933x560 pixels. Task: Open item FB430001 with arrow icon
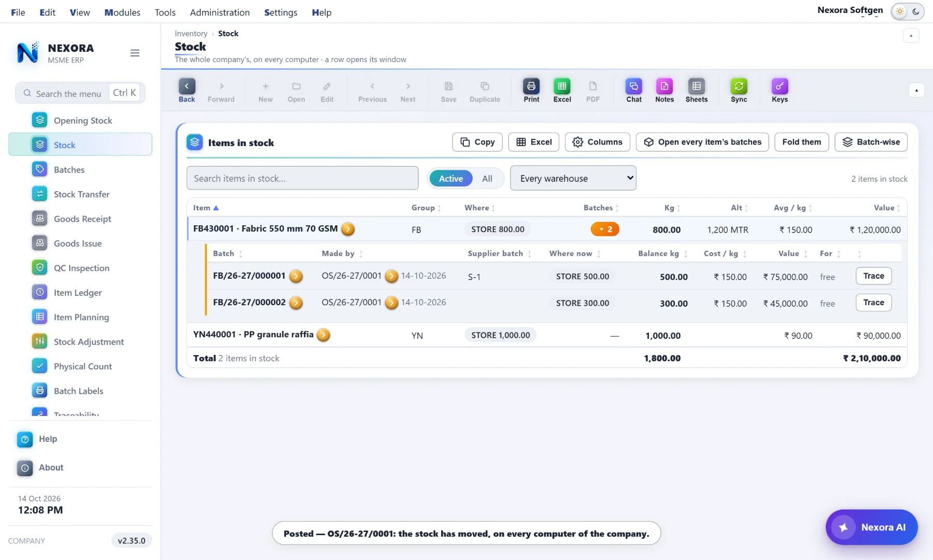[348, 229]
